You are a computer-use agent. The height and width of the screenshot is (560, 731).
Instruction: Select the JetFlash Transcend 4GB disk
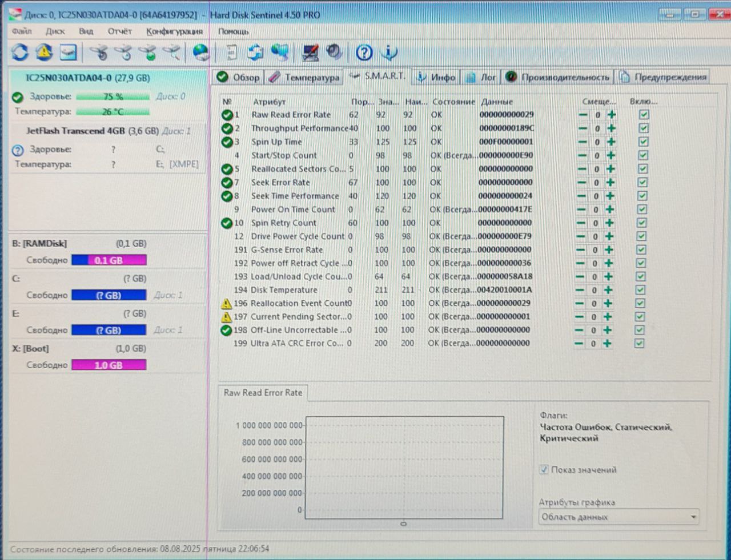(75, 131)
